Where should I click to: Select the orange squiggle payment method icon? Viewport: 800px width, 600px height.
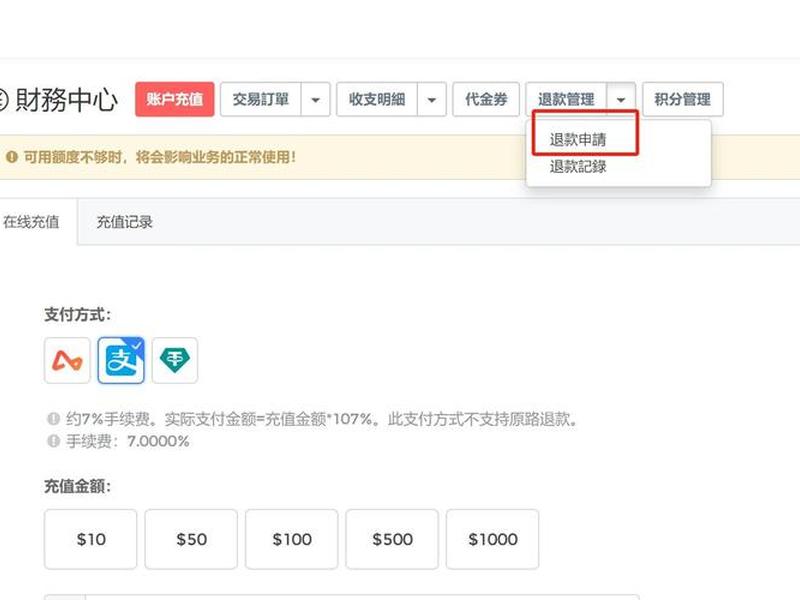pos(67,360)
